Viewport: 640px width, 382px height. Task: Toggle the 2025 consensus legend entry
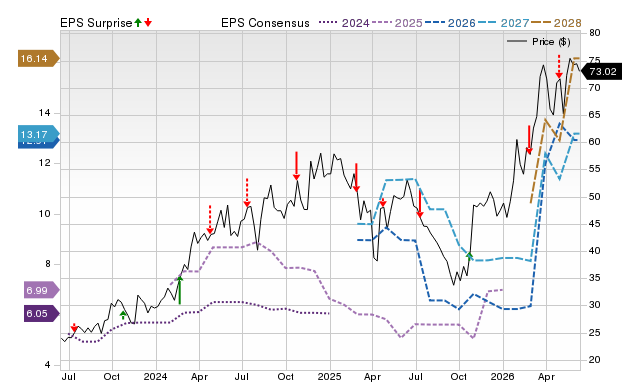click(397, 23)
